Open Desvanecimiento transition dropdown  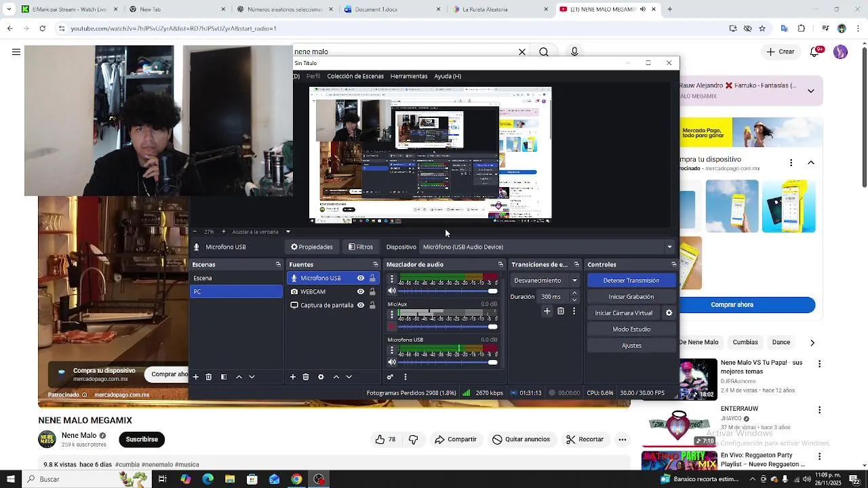546,281
